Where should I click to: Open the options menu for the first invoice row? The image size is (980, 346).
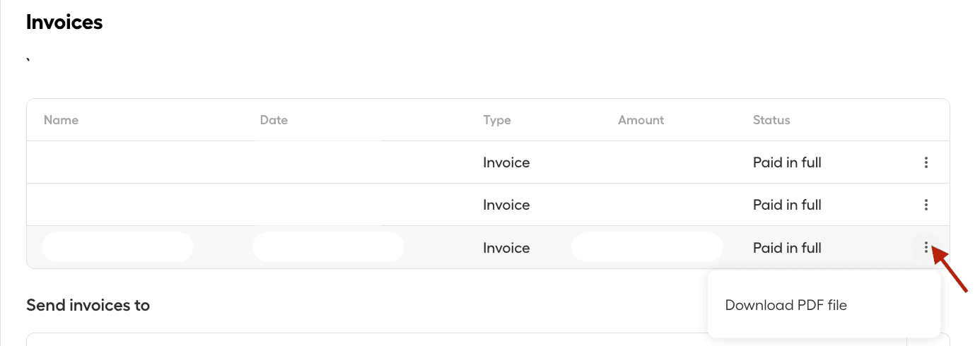(926, 162)
